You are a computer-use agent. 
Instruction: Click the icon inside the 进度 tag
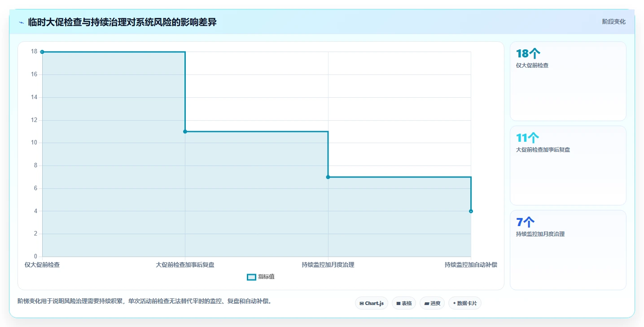[427, 304]
